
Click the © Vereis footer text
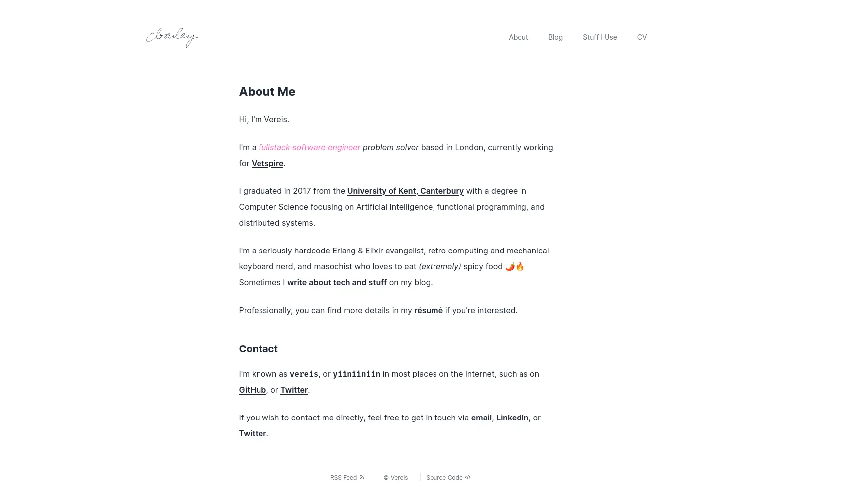click(395, 477)
